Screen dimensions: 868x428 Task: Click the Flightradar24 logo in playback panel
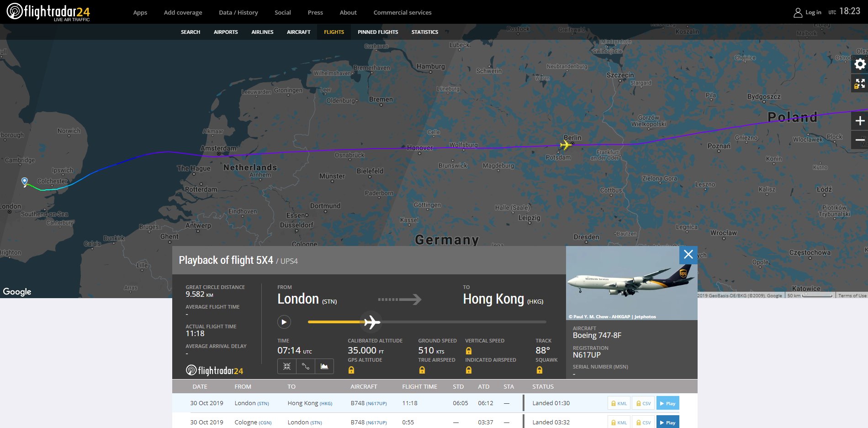214,370
